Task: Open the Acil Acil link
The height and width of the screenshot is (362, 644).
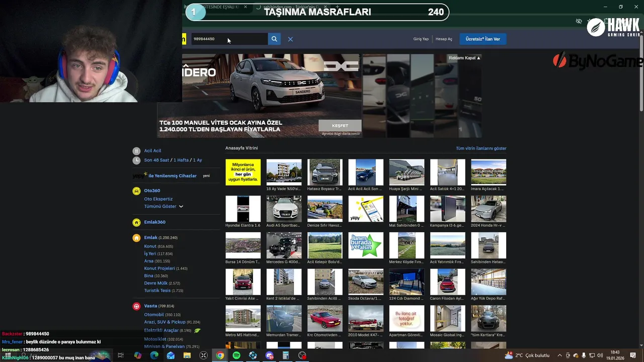Action: 152,151
